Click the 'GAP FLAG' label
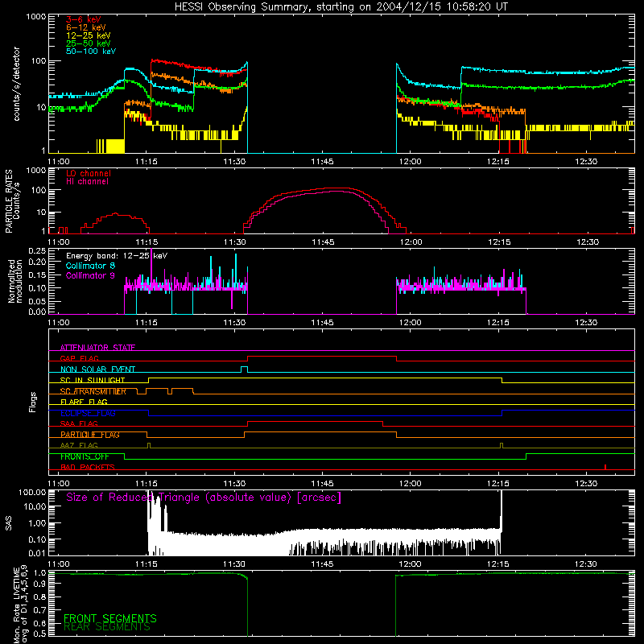 click(x=79, y=358)
